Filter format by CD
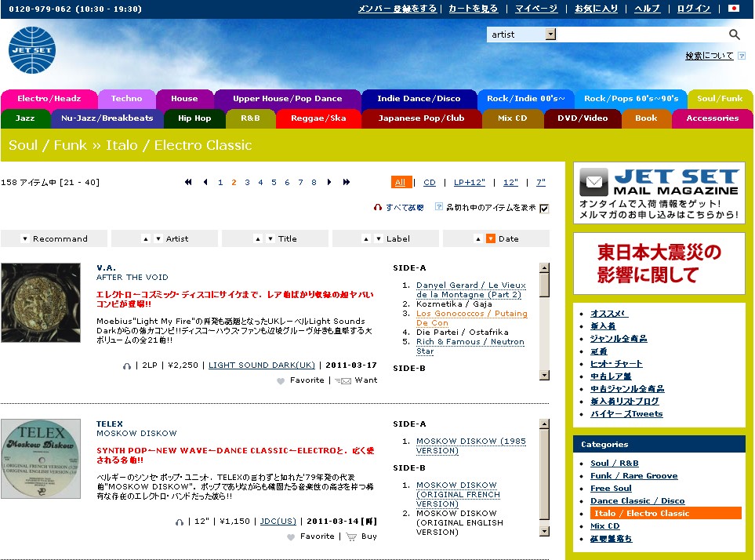 (x=430, y=183)
